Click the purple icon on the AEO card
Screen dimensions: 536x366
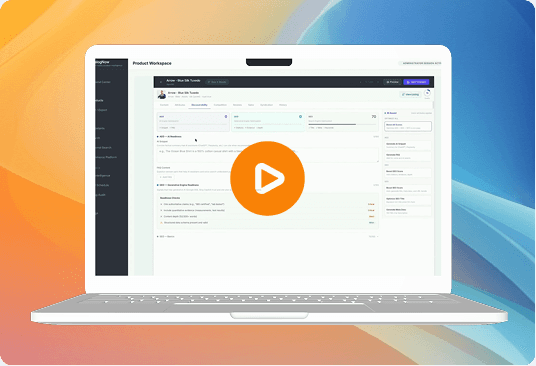pos(226,117)
